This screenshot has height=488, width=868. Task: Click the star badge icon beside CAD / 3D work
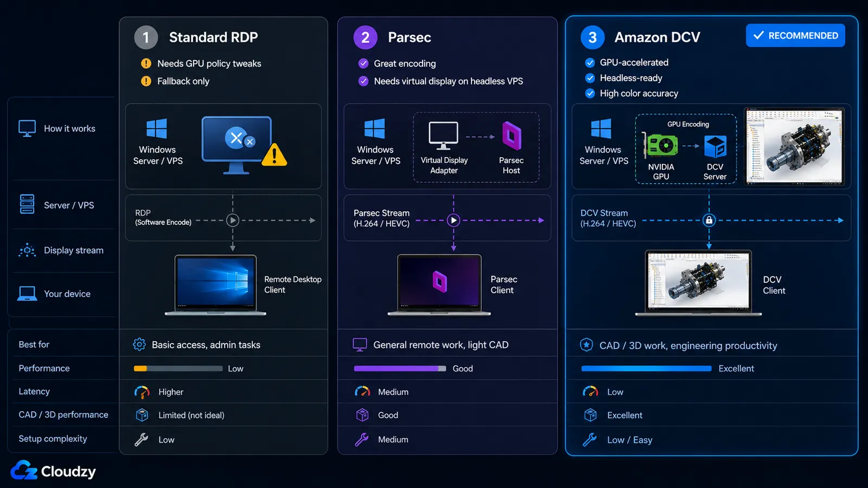pyautogui.click(x=586, y=345)
